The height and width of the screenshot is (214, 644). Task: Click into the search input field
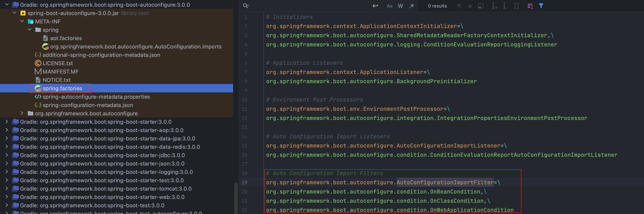[x=310, y=6]
